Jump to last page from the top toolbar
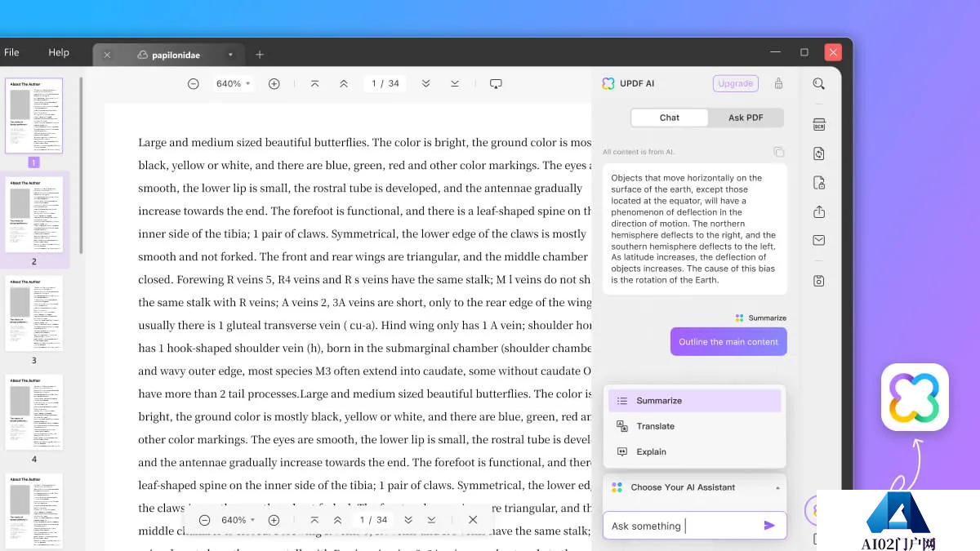 click(455, 84)
